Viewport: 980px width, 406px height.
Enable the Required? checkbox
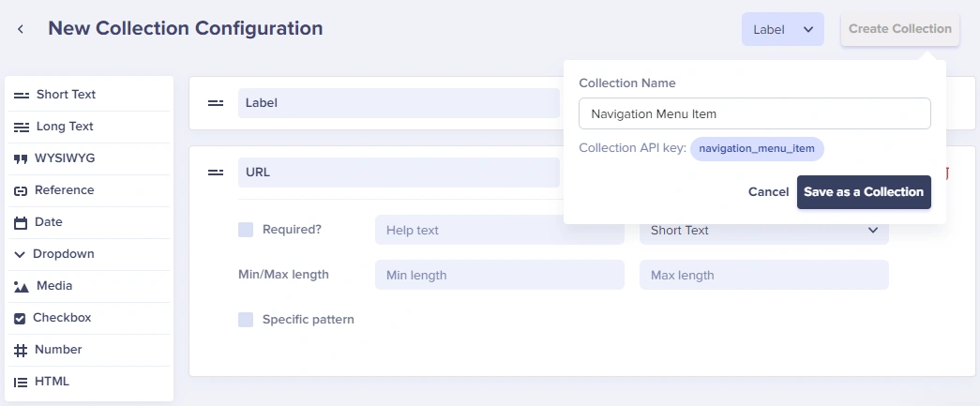click(x=246, y=230)
